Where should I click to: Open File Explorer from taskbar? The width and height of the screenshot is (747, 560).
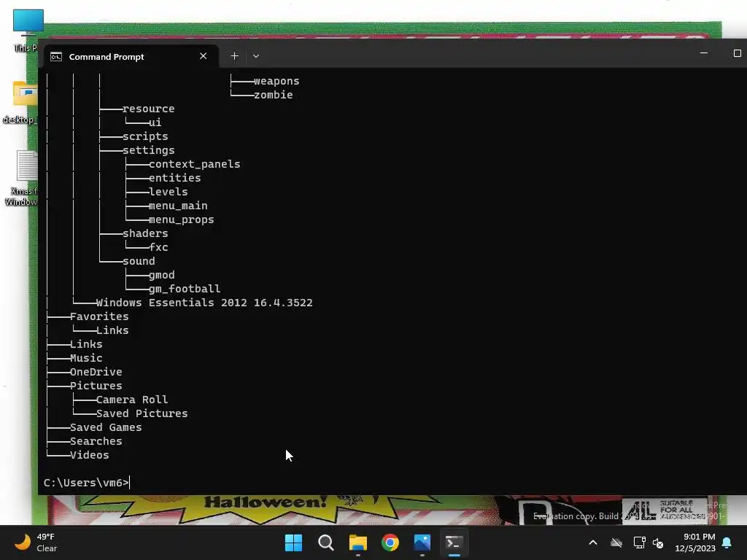point(357,542)
